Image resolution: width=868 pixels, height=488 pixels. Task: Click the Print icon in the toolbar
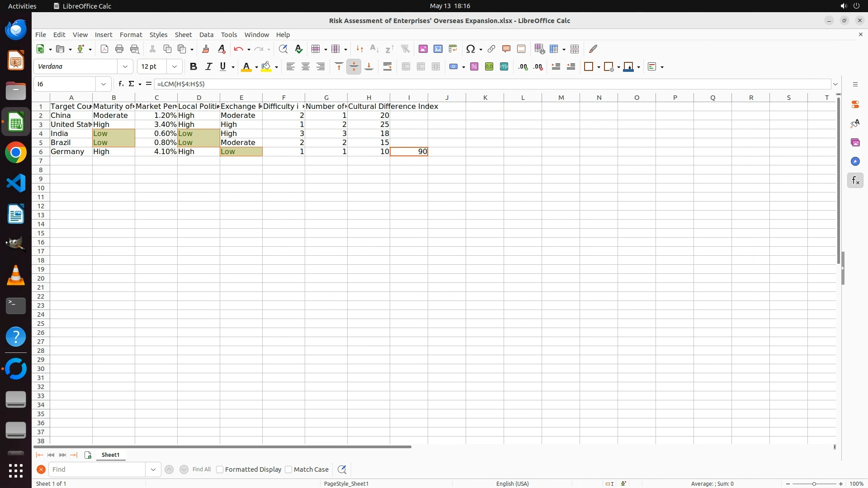pos(119,49)
